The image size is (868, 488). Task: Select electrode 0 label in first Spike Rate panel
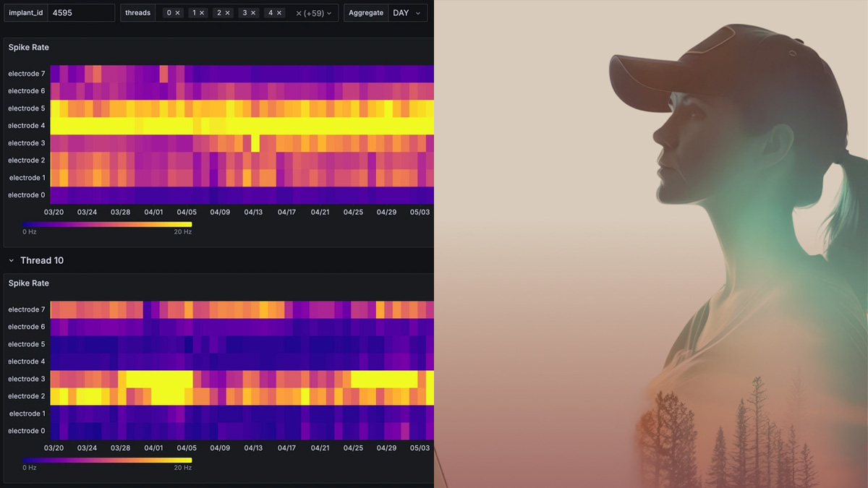coord(27,195)
